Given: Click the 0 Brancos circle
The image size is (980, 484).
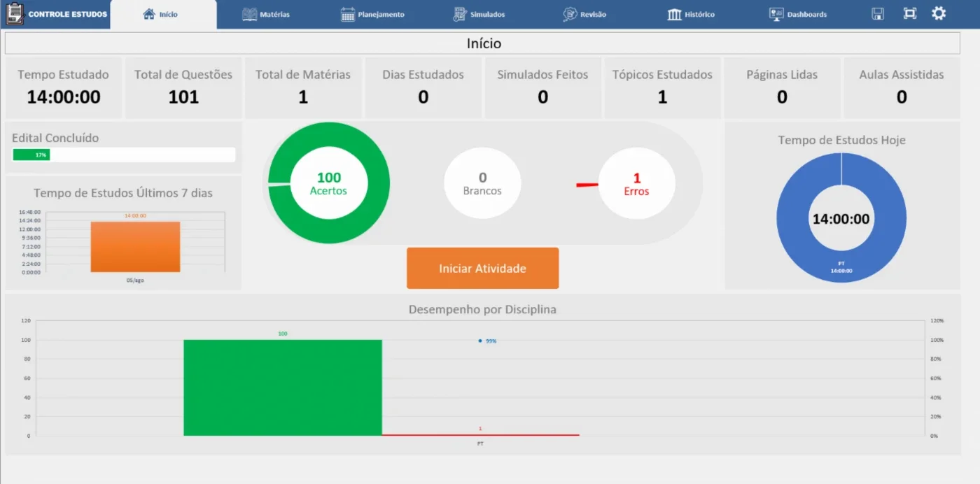Looking at the screenshot, I should [x=482, y=183].
